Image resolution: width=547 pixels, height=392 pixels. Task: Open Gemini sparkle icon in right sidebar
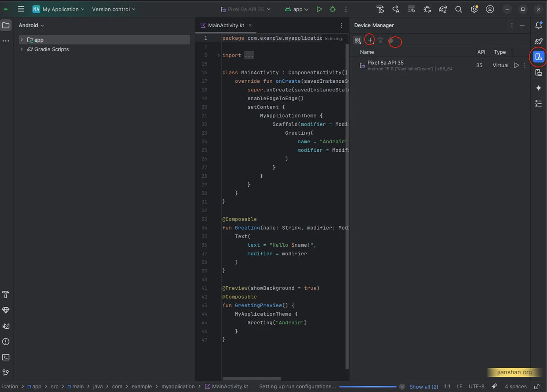pos(539,88)
